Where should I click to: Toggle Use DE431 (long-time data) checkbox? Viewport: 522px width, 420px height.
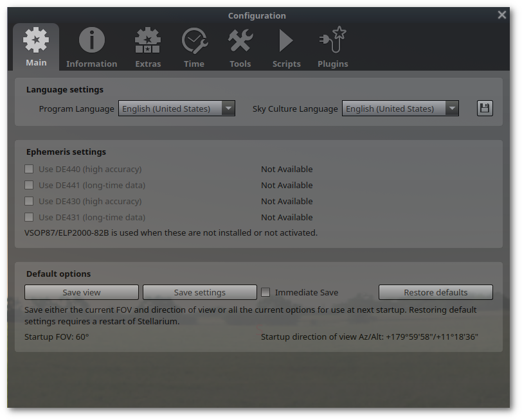(x=29, y=217)
